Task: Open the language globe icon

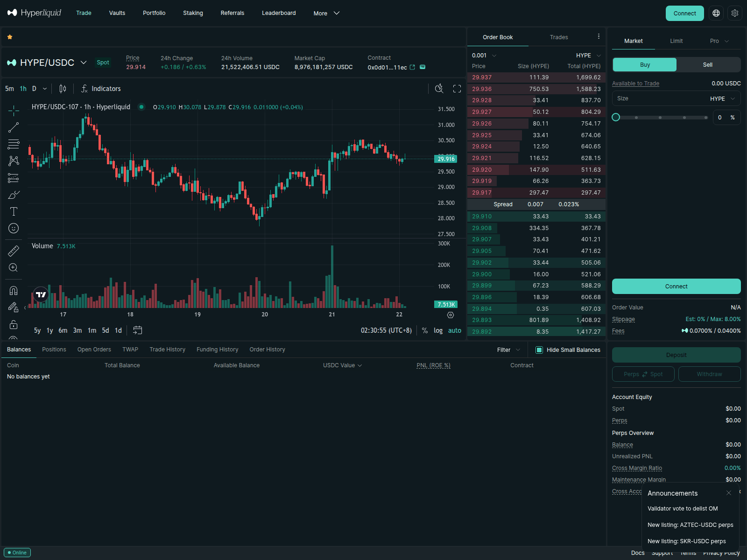Action: 716,13
